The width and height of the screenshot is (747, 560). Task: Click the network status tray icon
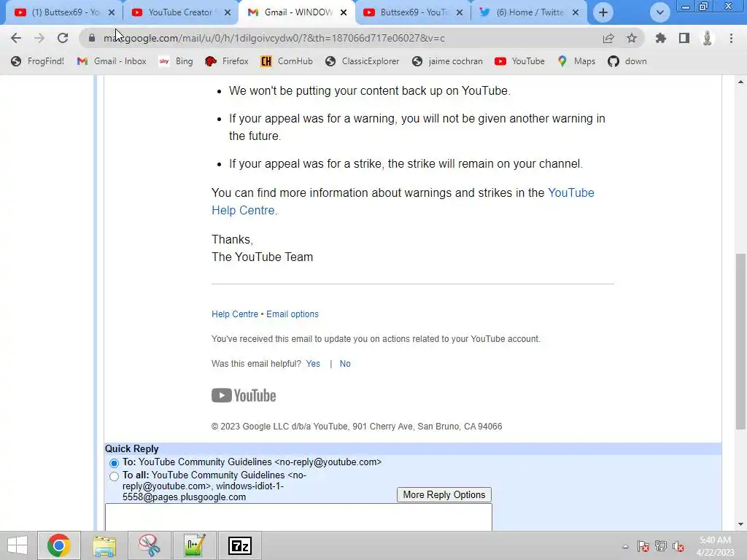tap(661, 546)
